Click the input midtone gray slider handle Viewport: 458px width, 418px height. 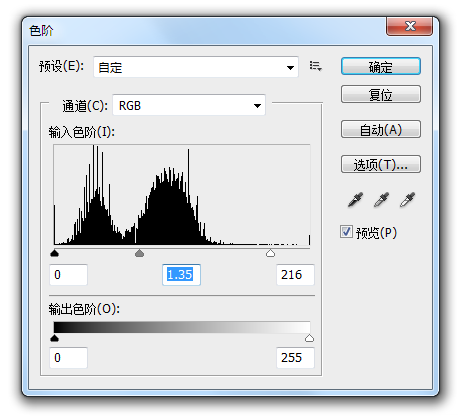[x=140, y=253]
